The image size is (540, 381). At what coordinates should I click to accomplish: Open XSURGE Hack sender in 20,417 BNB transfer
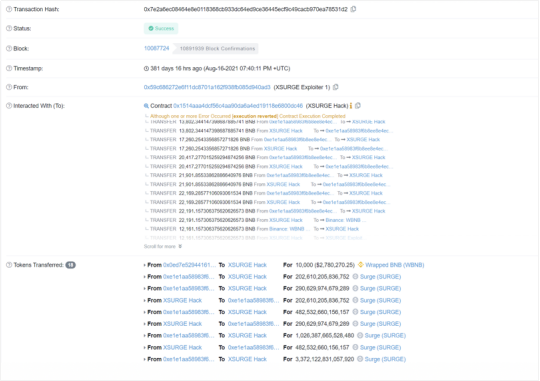click(x=286, y=166)
